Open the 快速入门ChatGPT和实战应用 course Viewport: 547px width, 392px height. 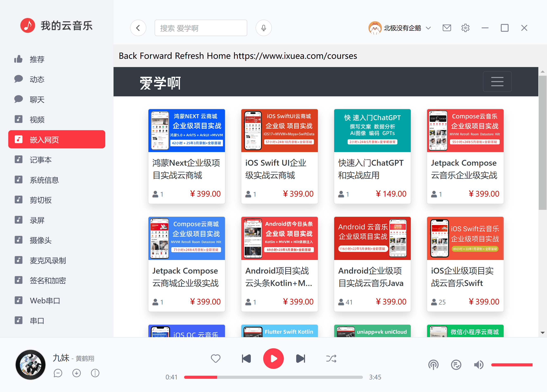pyautogui.click(x=372, y=156)
